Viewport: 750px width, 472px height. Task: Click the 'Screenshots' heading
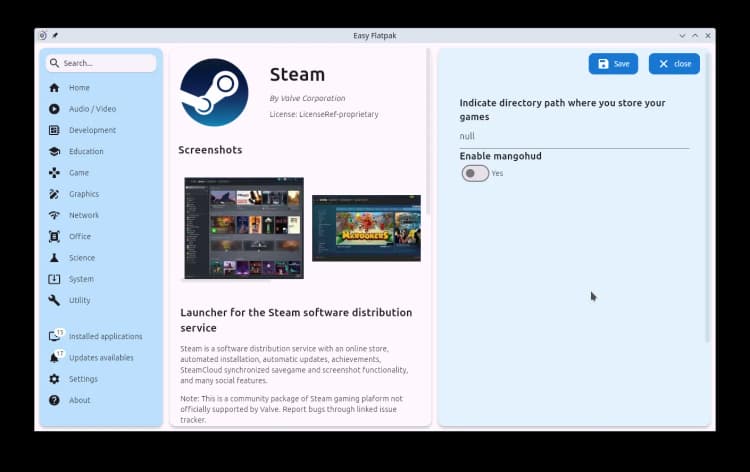(x=210, y=150)
